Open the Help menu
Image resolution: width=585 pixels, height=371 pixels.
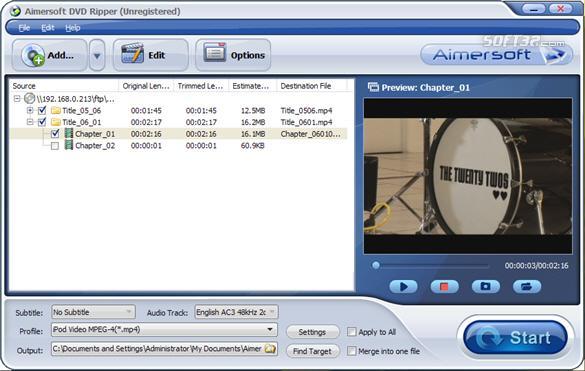tap(73, 28)
